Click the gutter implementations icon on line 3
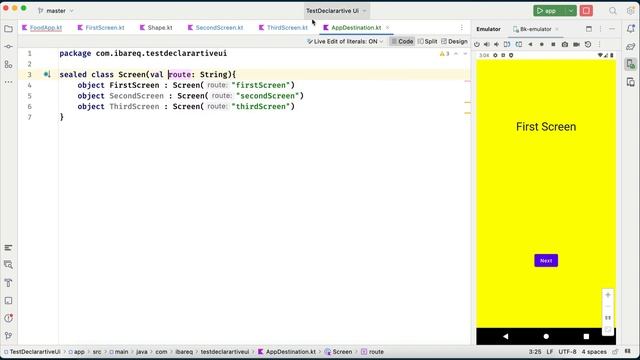The image size is (640, 360). coord(47,74)
